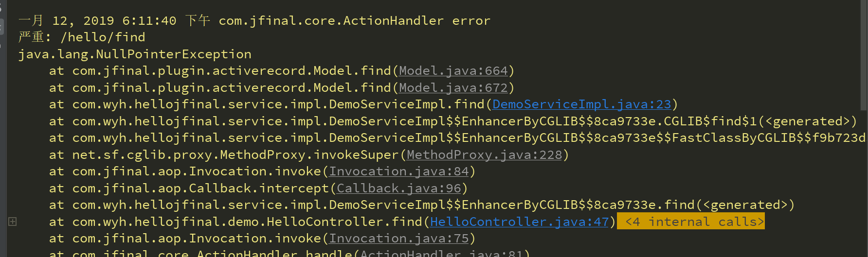The image size is (868, 257).
Task: Jump to DemoServiceImpl.java:23 source link
Action: pyautogui.click(x=581, y=104)
